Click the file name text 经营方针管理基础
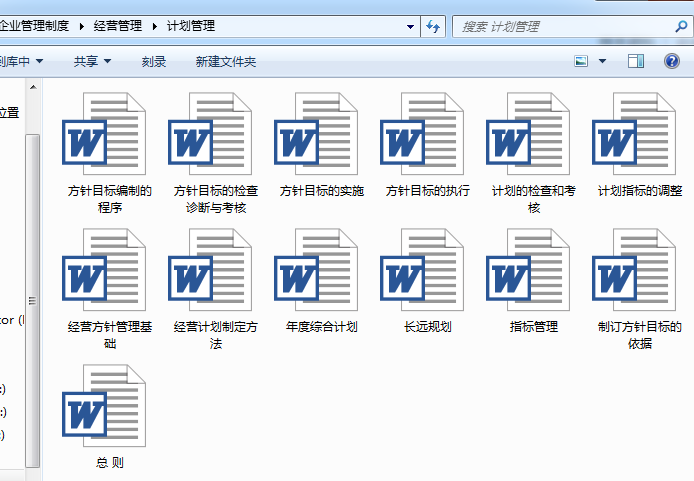 [110, 335]
